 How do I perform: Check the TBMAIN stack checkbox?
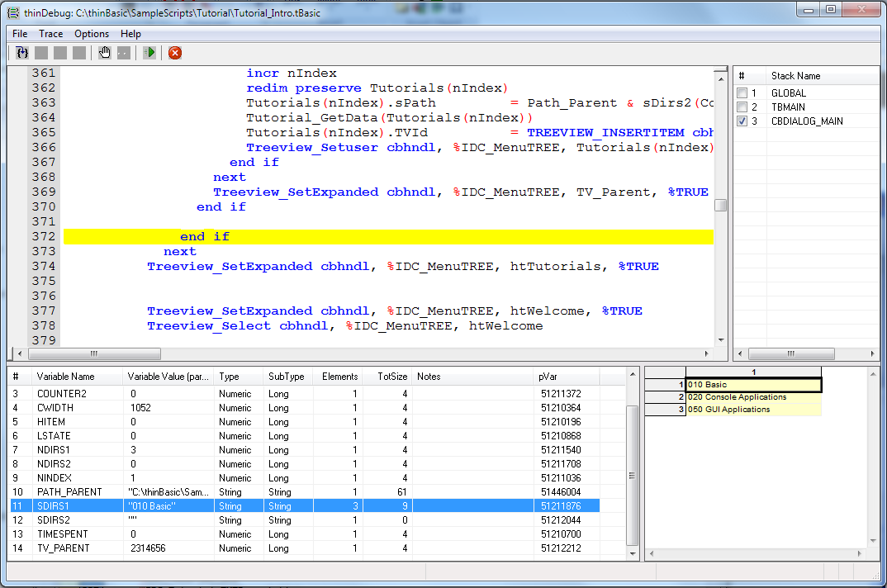[742, 107]
